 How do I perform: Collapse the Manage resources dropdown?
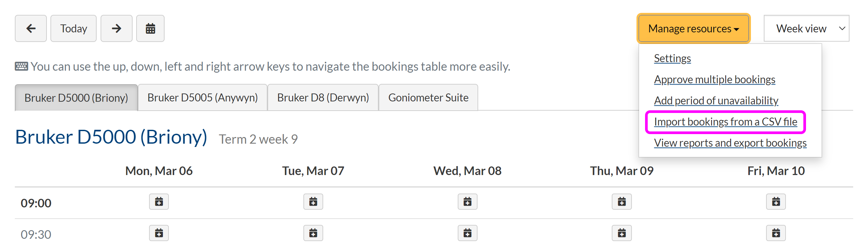(694, 28)
